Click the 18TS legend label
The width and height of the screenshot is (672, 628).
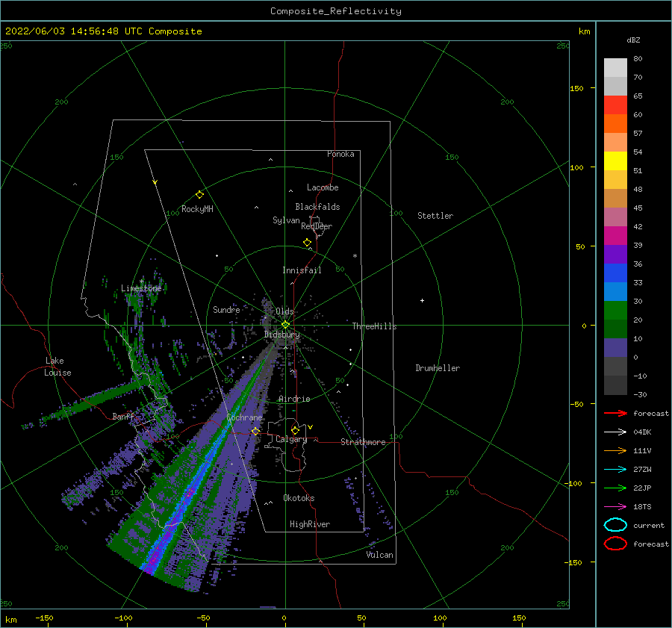(642, 507)
